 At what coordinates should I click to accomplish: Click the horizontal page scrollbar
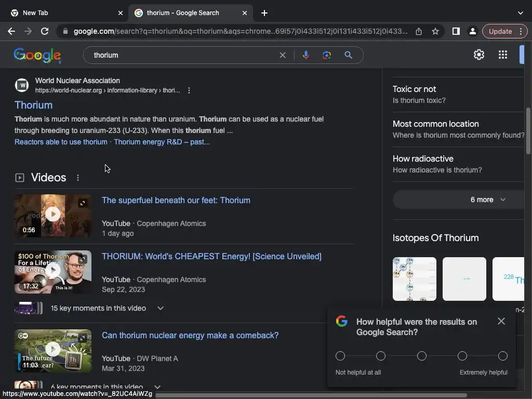tap(311, 395)
